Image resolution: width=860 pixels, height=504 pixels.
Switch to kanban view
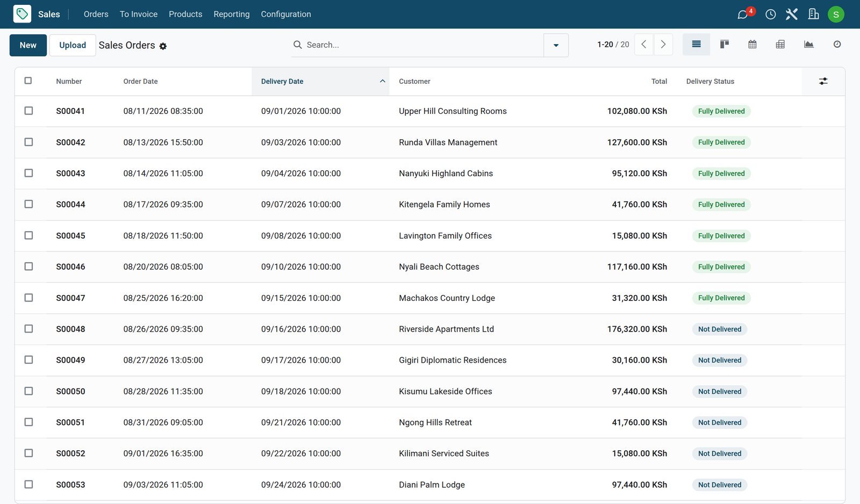[725, 45]
